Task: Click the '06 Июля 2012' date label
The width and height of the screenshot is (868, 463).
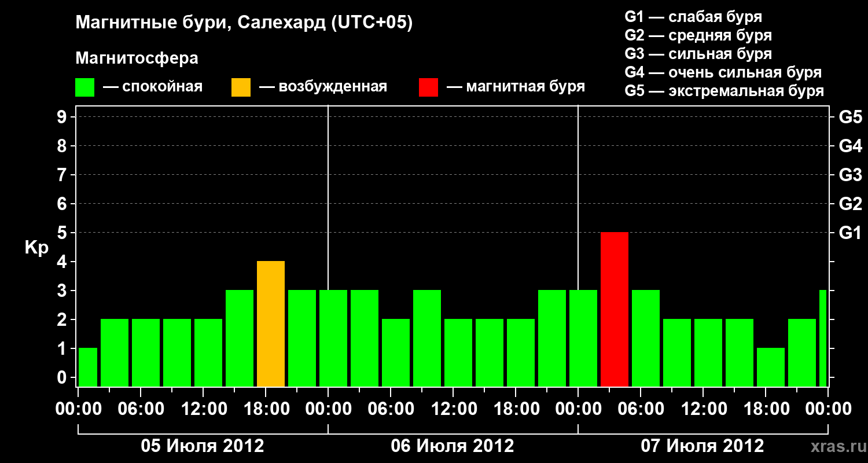Action: tap(453, 446)
